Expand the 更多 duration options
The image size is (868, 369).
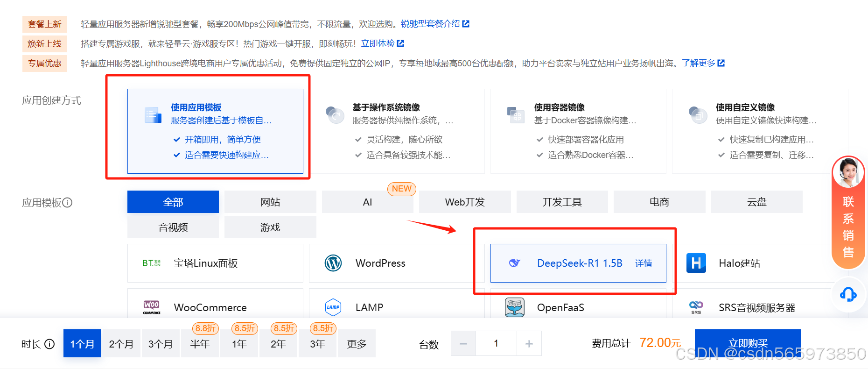pyautogui.click(x=357, y=344)
